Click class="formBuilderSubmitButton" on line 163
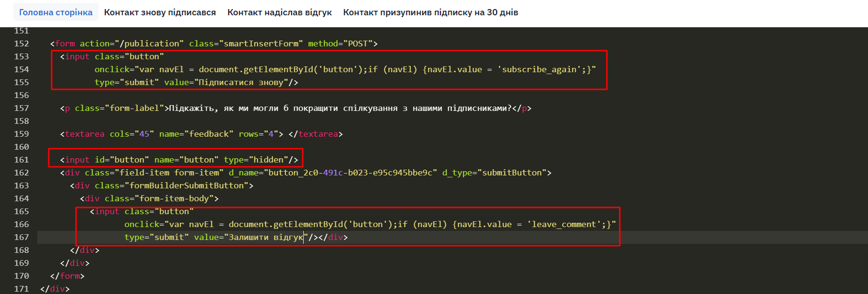The image size is (868, 294). coord(172,185)
